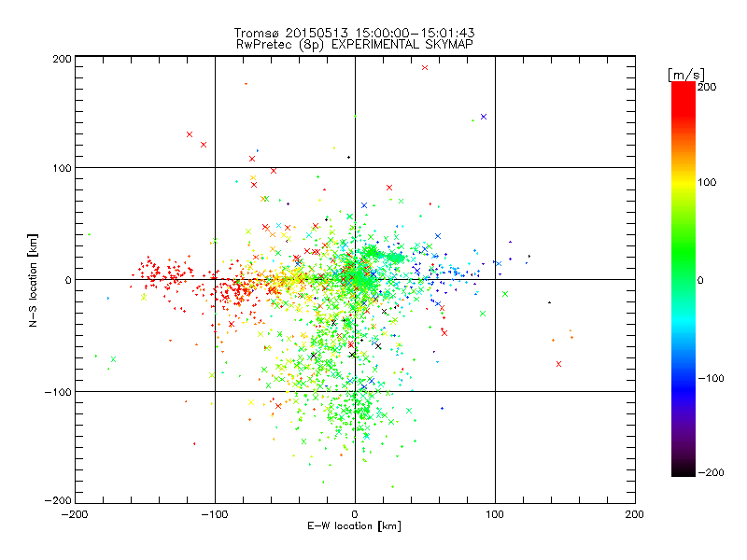747x560 pixels.
Task: Select the topmost red X marker near 200 km north
Action: (x=425, y=67)
